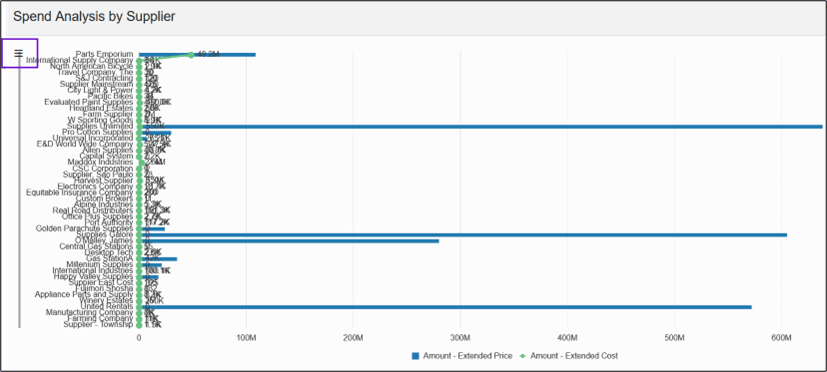
Task: Click the Real Road Distributers label
Action: coord(93,211)
